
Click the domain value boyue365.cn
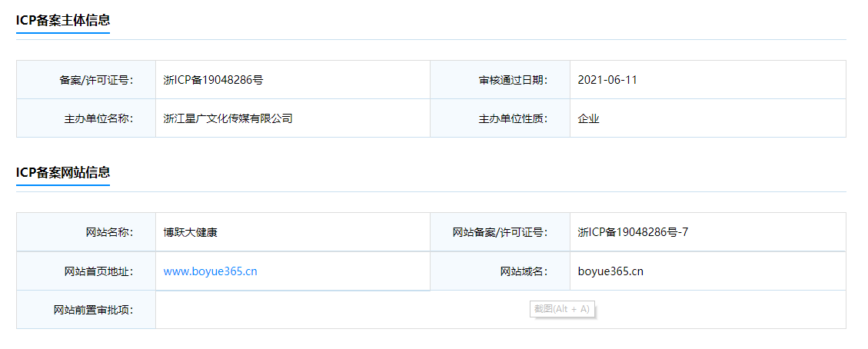pos(610,271)
